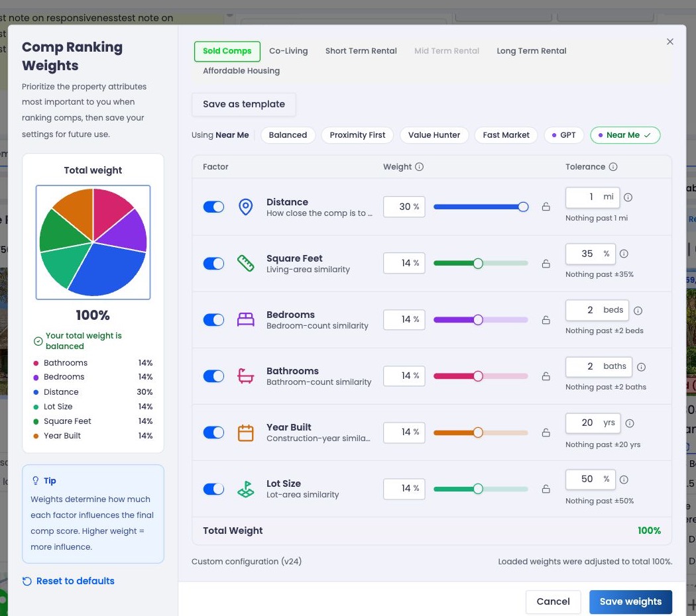Focus the Distance weight percent field

coord(404,207)
